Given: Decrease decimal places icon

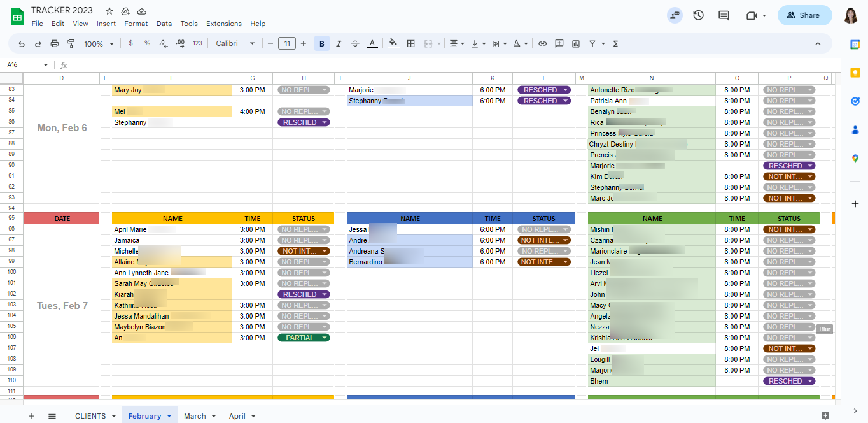Looking at the screenshot, I should 164,44.
